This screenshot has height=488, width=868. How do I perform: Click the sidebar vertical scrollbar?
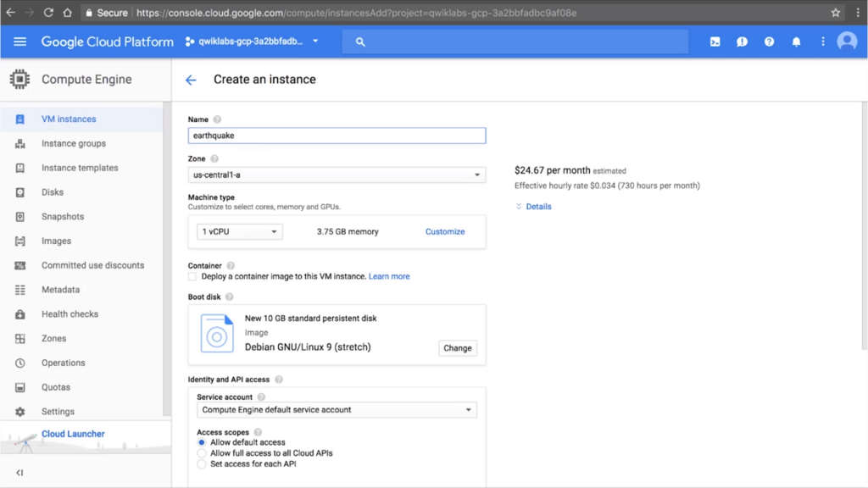[167, 258]
